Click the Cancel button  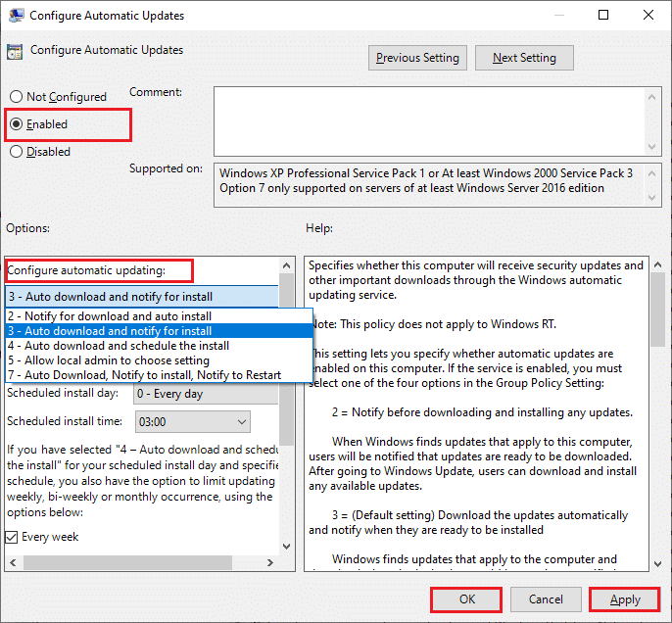546,599
